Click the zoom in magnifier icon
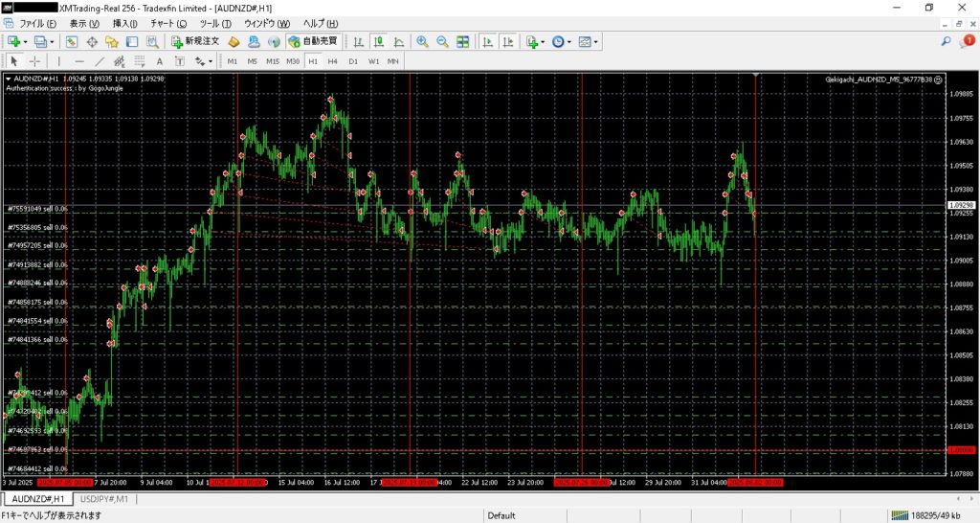 [x=422, y=42]
